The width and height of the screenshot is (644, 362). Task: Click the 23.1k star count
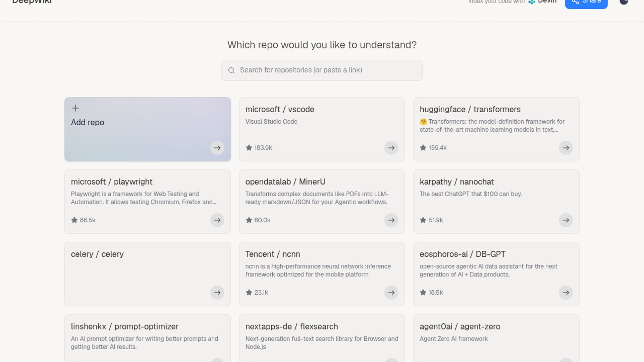[x=261, y=293]
